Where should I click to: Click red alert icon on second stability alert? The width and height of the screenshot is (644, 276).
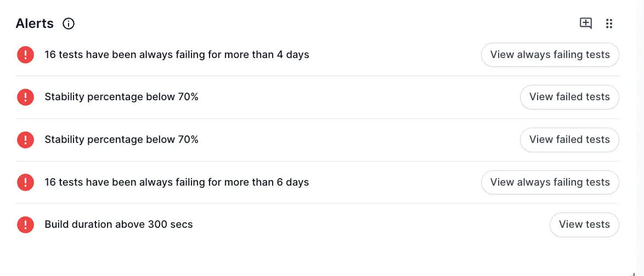[x=25, y=140]
